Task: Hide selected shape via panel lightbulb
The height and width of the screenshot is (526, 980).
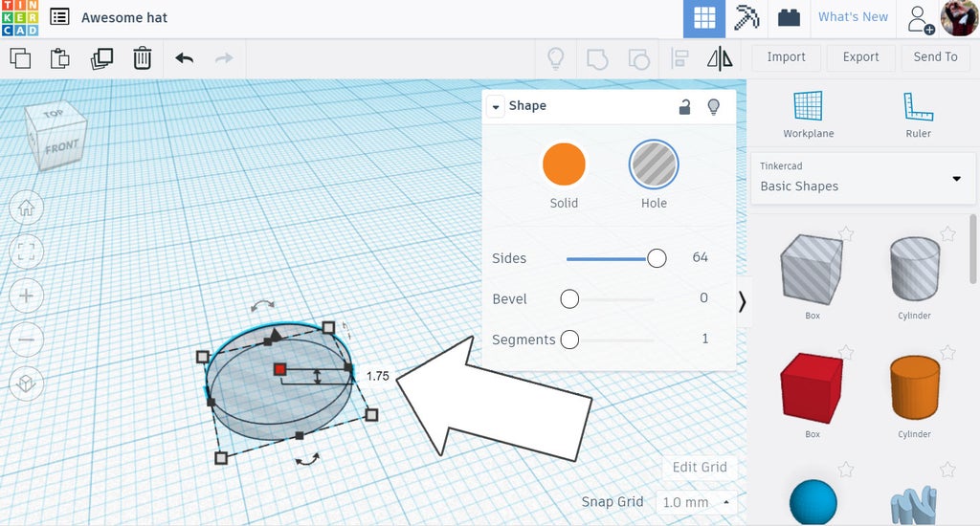Action: [x=713, y=107]
